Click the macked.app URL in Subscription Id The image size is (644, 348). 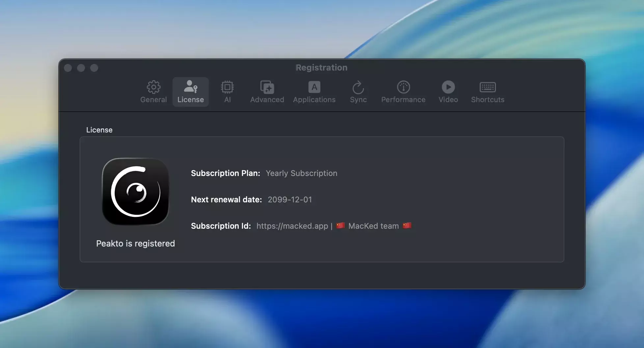(292, 226)
